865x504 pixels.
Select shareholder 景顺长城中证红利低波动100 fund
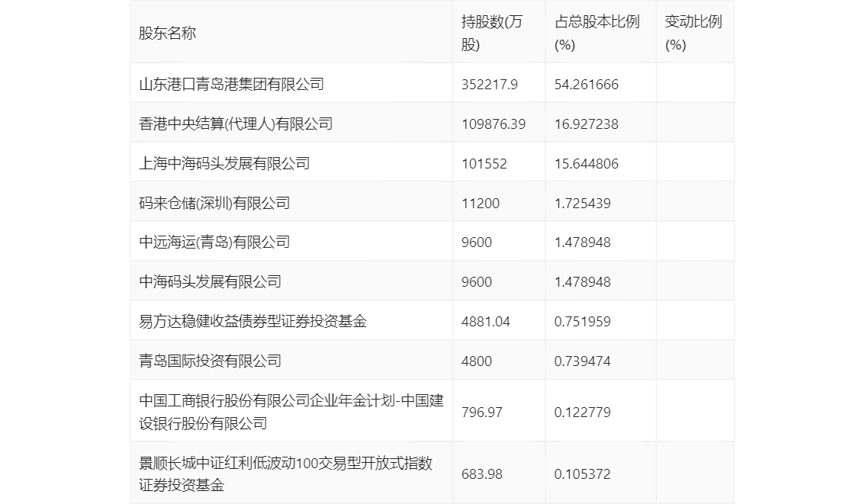286,474
